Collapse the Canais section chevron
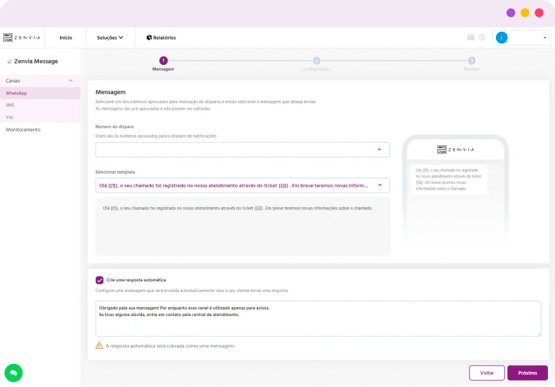This screenshot has height=387, width=555. click(x=70, y=81)
